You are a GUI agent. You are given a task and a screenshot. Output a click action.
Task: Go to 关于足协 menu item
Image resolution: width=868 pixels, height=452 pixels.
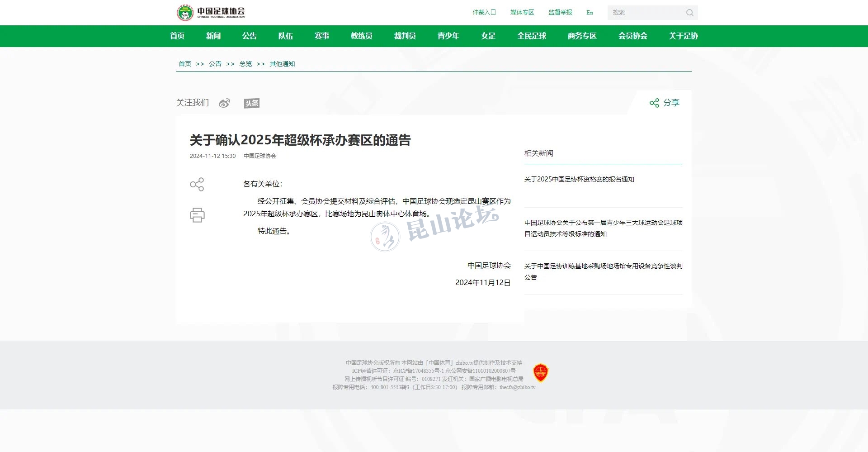tap(683, 36)
